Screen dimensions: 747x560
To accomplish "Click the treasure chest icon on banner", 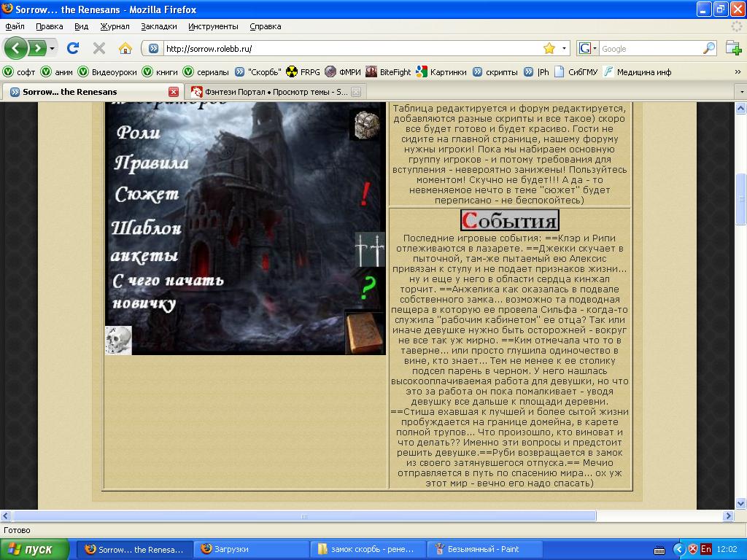I will point(366,124).
